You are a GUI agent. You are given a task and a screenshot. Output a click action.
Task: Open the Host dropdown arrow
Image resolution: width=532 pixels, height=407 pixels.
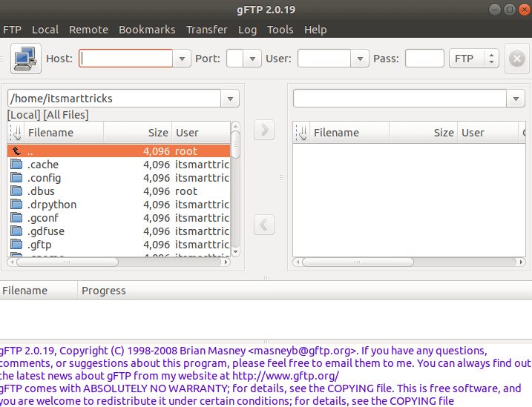tap(182, 59)
